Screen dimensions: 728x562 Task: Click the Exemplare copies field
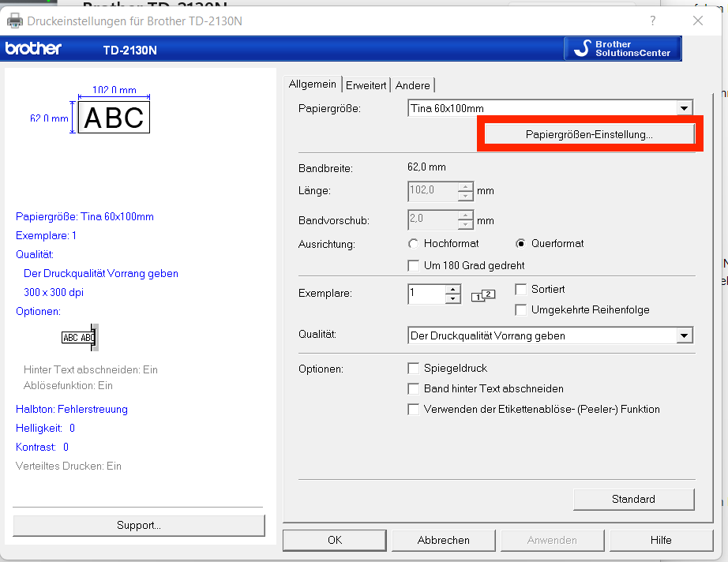coord(426,294)
